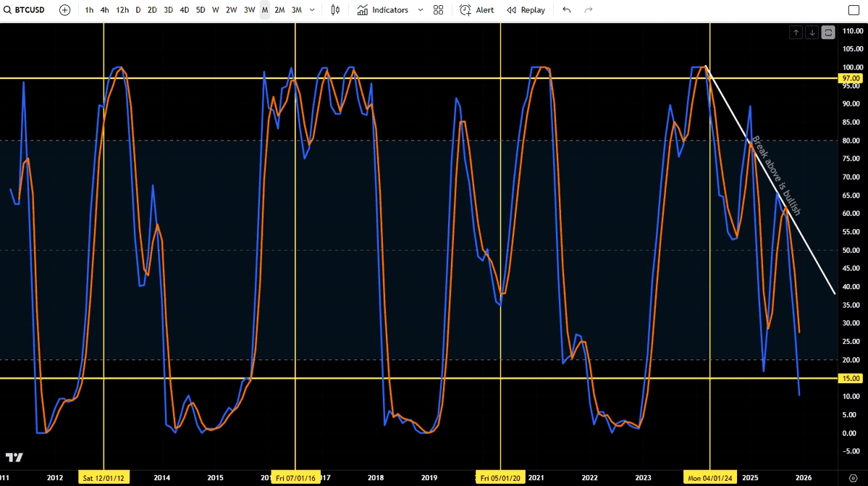Image resolution: width=868 pixels, height=486 pixels.
Task: Move the indicator pane down
Action: (812, 33)
